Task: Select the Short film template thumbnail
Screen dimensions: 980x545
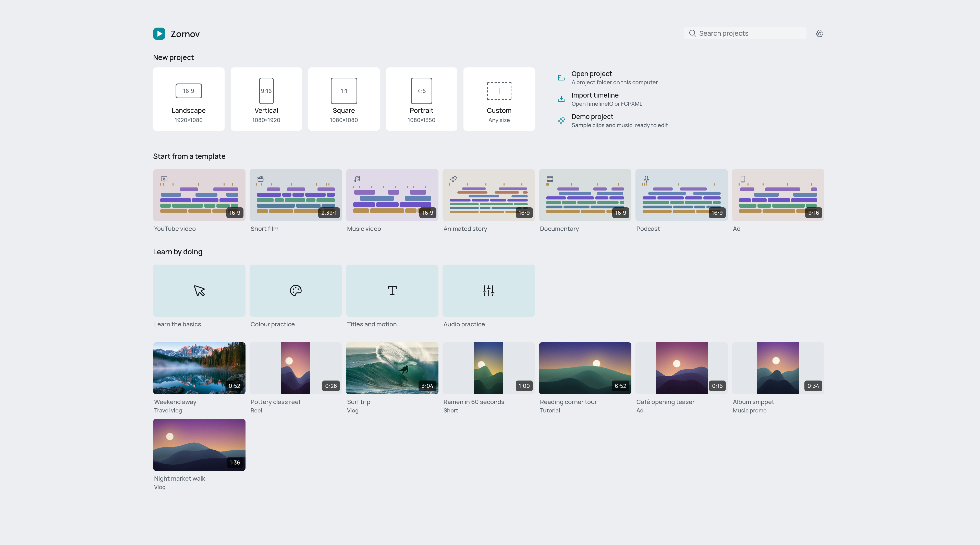Action: [296, 195]
